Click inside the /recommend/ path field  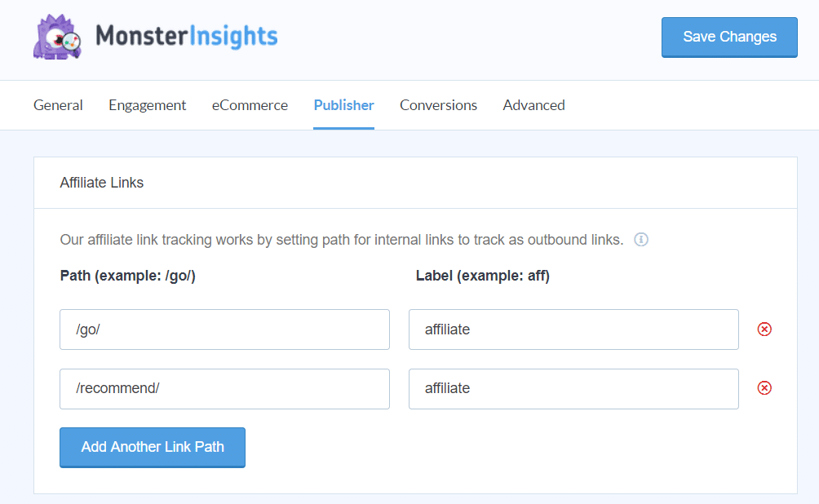(224, 388)
